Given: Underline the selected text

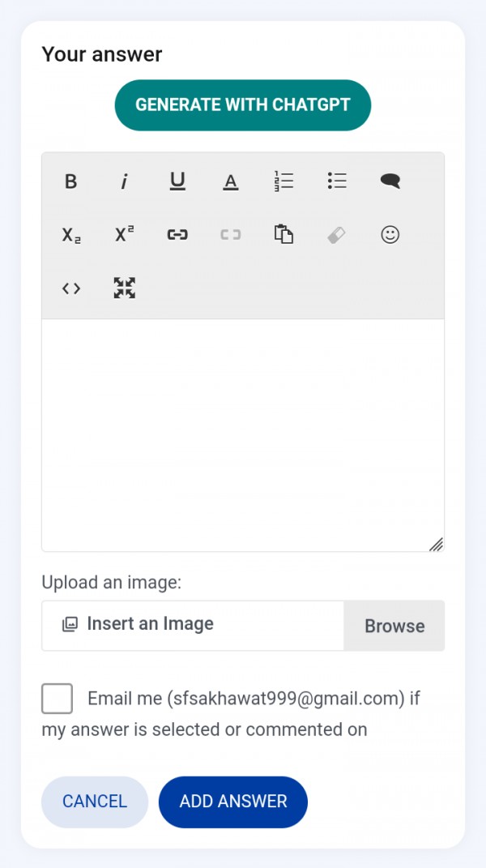Looking at the screenshot, I should (177, 182).
